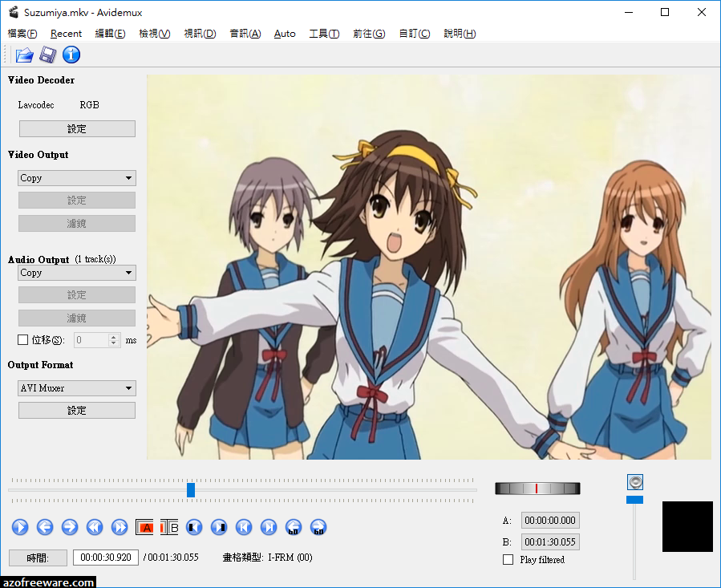The height and width of the screenshot is (588, 721).
Task: Open the Video Output codec dropdown
Action: [x=77, y=178]
